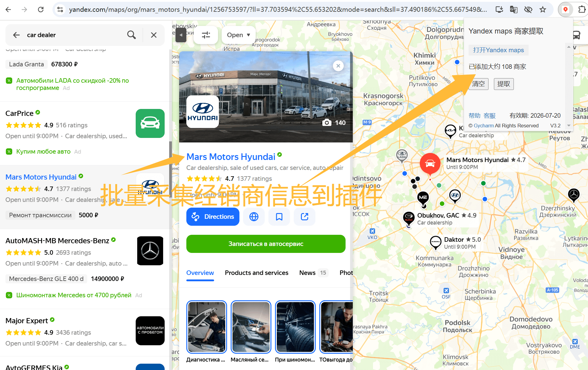Viewport: 588px width, 370px height.
Task: Click the public transport bus icon
Action: click(x=577, y=35)
